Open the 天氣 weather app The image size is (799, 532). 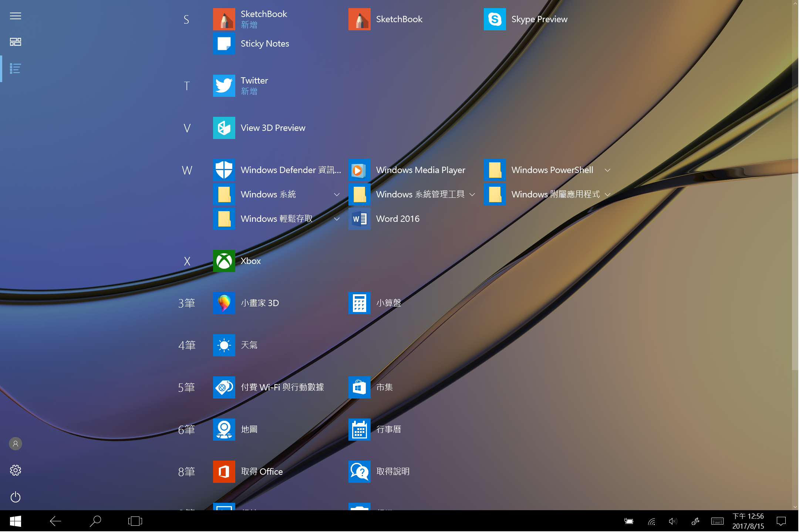(x=277, y=345)
